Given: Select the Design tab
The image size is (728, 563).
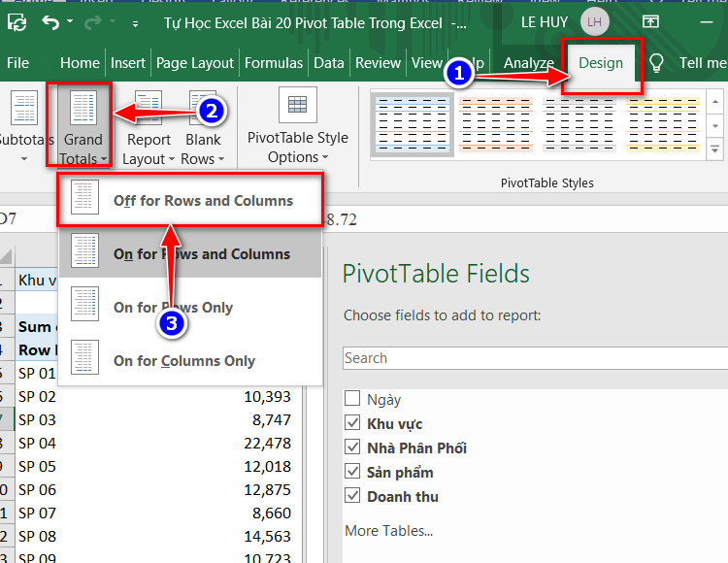Looking at the screenshot, I should pyautogui.click(x=601, y=63).
